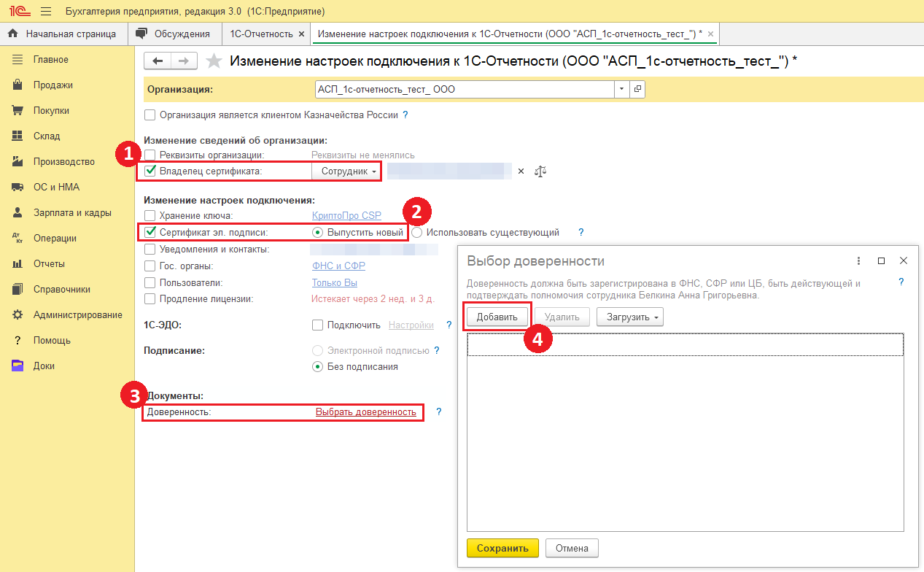924x572 pixels.
Task: Open the 1C main hamburger menu
Action: click(46, 12)
